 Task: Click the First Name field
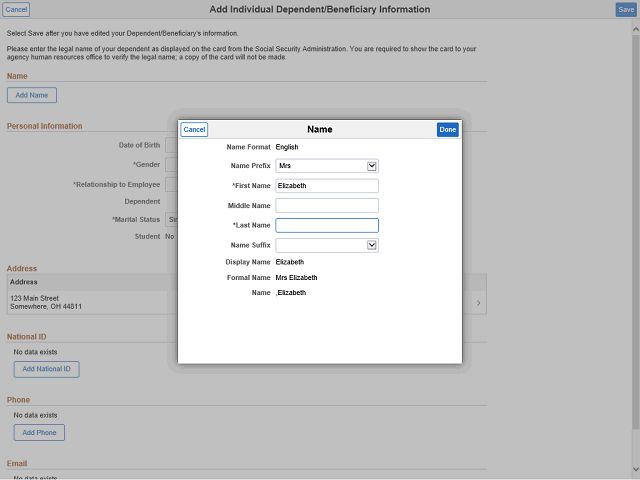click(x=327, y=186)
